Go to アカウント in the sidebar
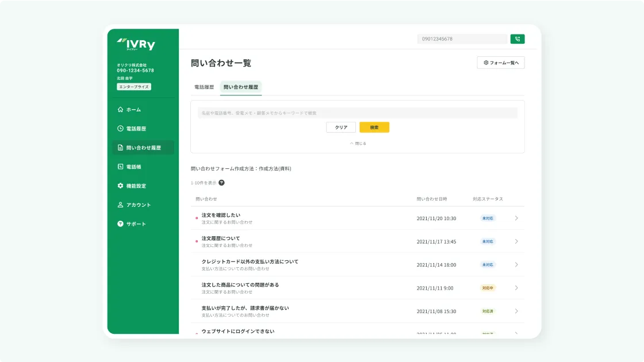The image size is (644, 362). (138, 205)
